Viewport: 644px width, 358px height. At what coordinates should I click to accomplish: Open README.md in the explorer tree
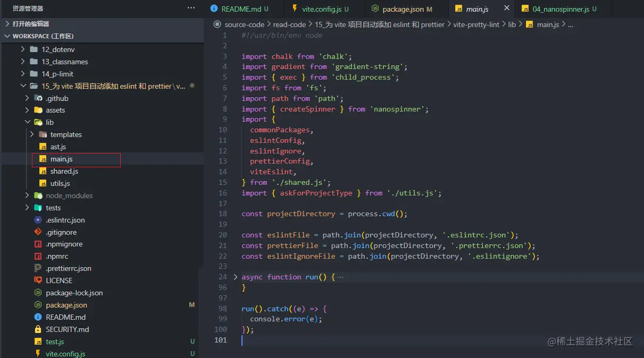coord(66,317)
